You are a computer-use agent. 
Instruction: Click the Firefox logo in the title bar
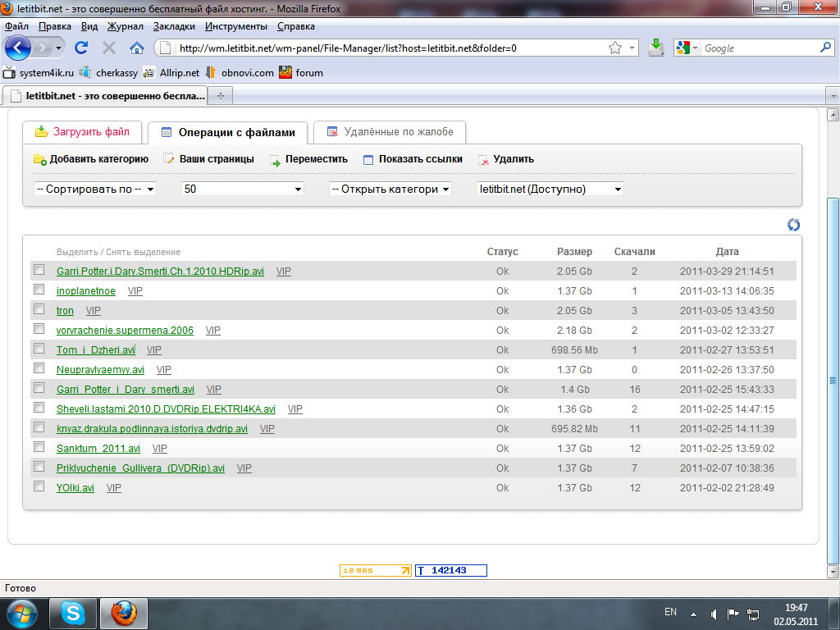click(x=7, y=8)
